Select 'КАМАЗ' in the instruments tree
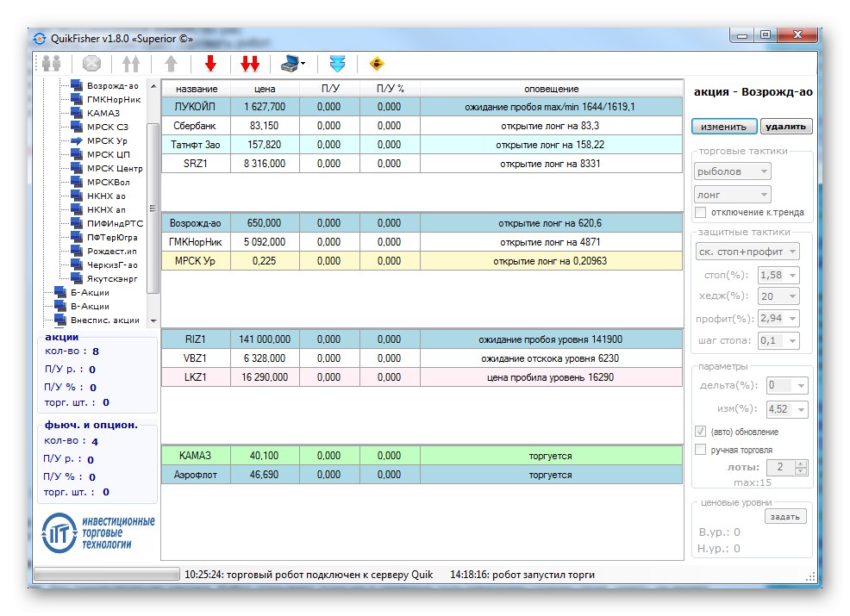Viewport: 850px width, 616px height. coord(103,113)
